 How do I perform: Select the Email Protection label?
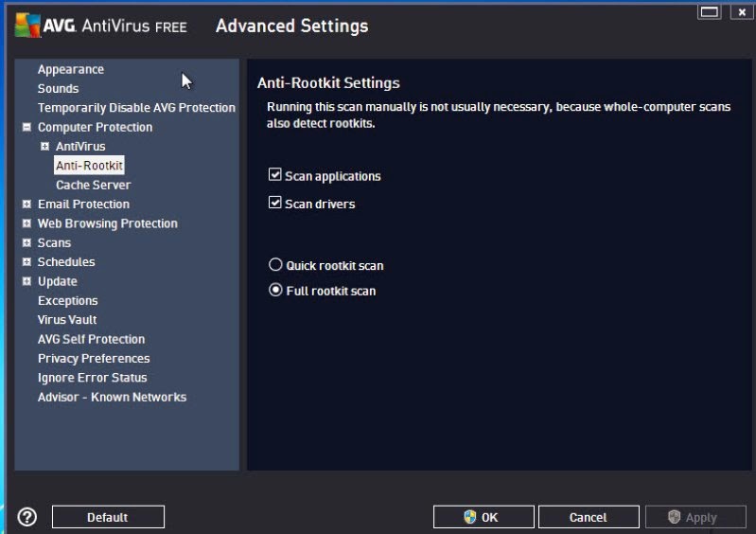point(84,205)
